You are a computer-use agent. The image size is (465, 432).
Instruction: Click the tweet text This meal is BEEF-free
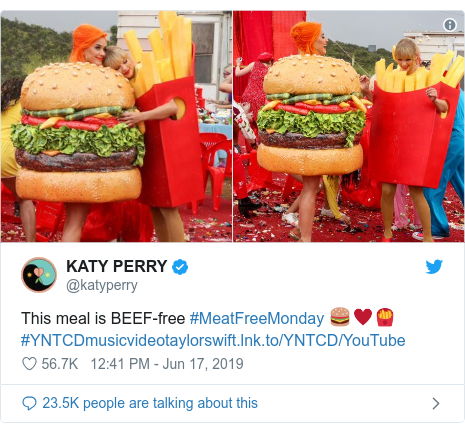coord(103,318)
